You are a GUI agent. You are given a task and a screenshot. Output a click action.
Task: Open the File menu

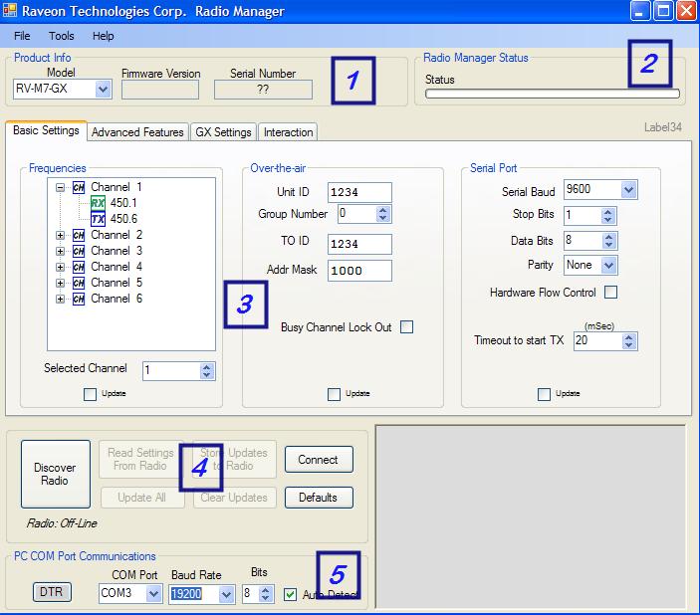(x=22, y=36)
